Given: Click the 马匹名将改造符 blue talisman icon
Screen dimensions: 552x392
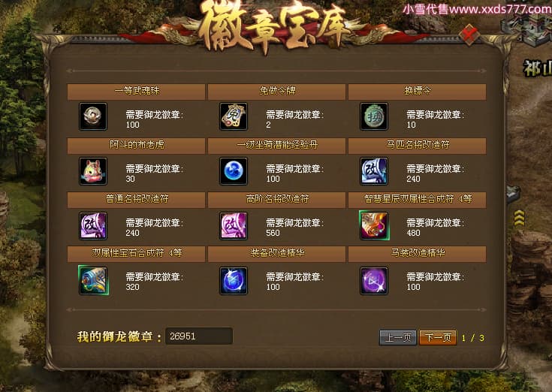Looking at the screenshot, I should (x=374, y=171).
